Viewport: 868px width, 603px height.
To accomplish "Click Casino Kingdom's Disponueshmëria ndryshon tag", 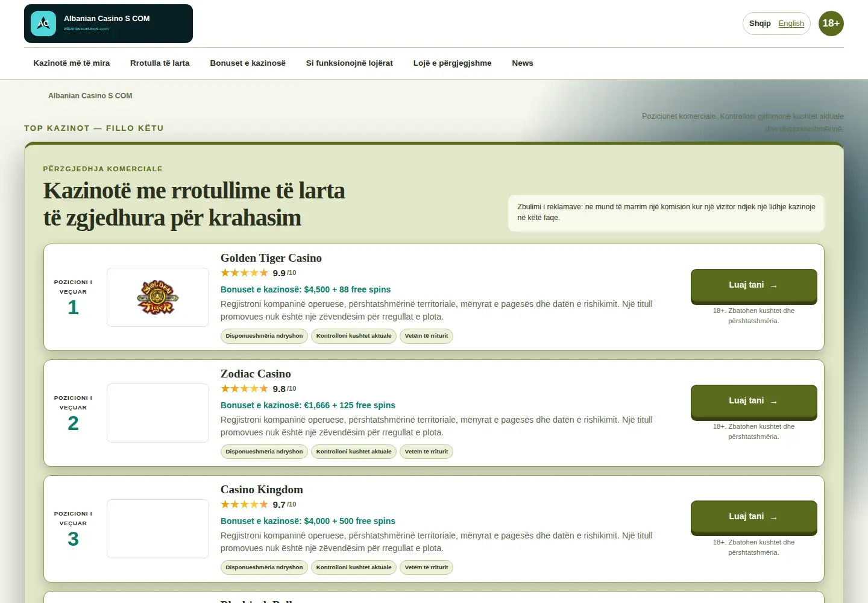I will [x=264, y=567].
